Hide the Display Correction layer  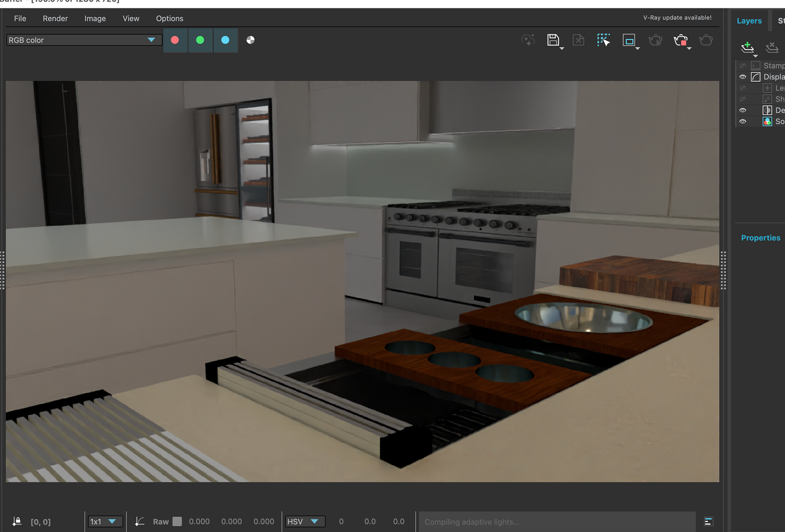[743, 77]
